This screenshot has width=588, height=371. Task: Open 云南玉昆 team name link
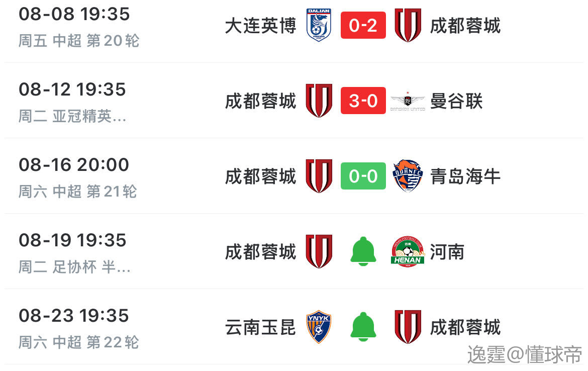click(x=261, y=327)
